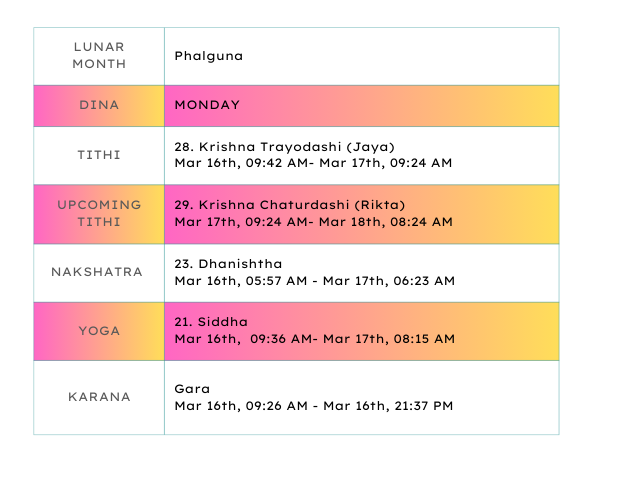Click the Mar 17th 09:24 AM upcoming tithi time range
This screenshot has height=480, width=640.
(x=313, y=221)
